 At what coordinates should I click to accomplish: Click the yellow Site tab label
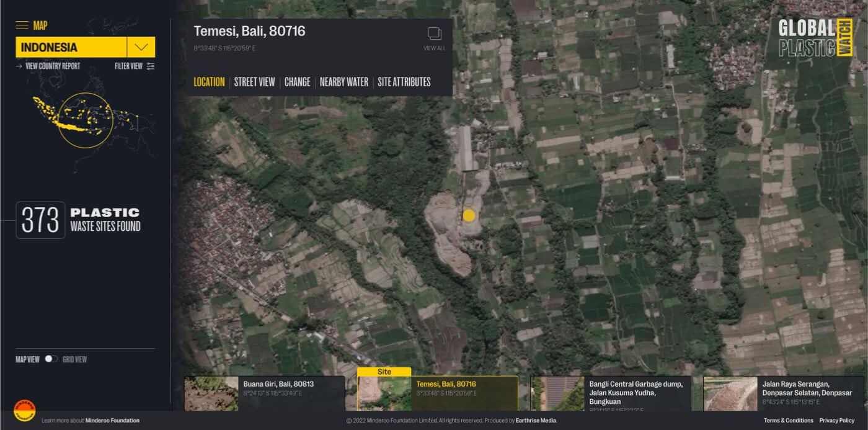pos(384,372)
